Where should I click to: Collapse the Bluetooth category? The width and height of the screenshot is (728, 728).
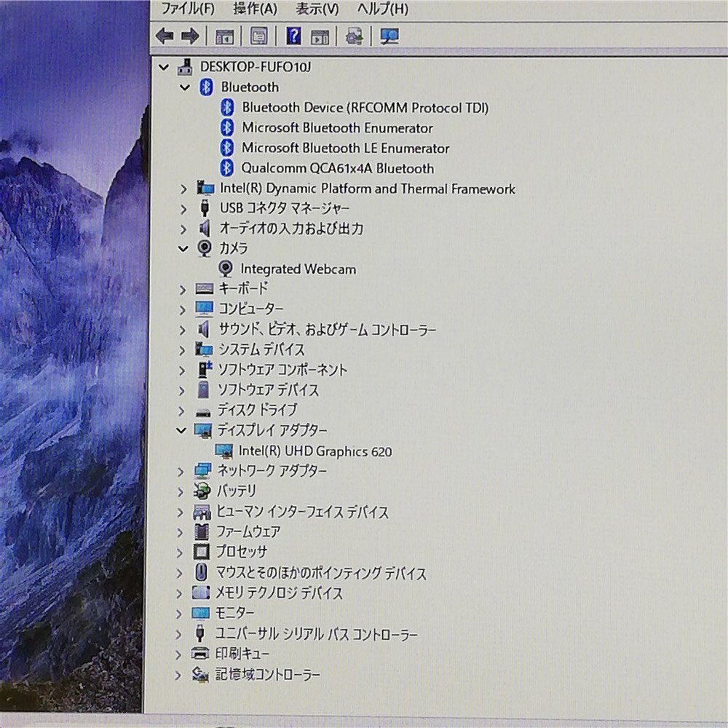point(185,87)
